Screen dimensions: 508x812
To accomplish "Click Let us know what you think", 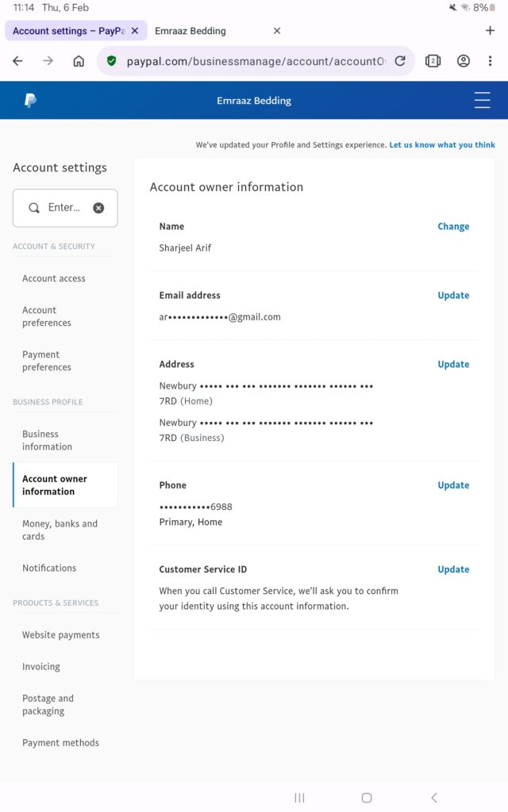I will click(x=442, y=145).
